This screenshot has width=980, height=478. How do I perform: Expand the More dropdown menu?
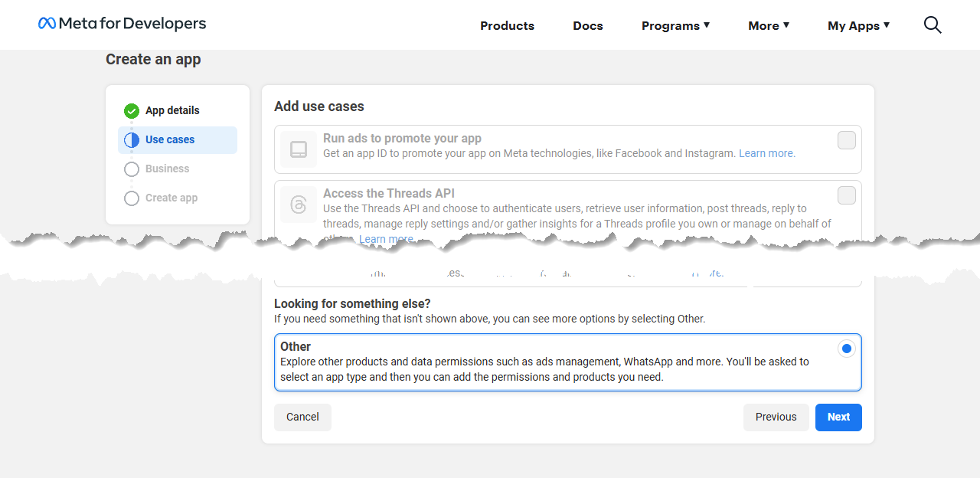click(x=769, y=25)
